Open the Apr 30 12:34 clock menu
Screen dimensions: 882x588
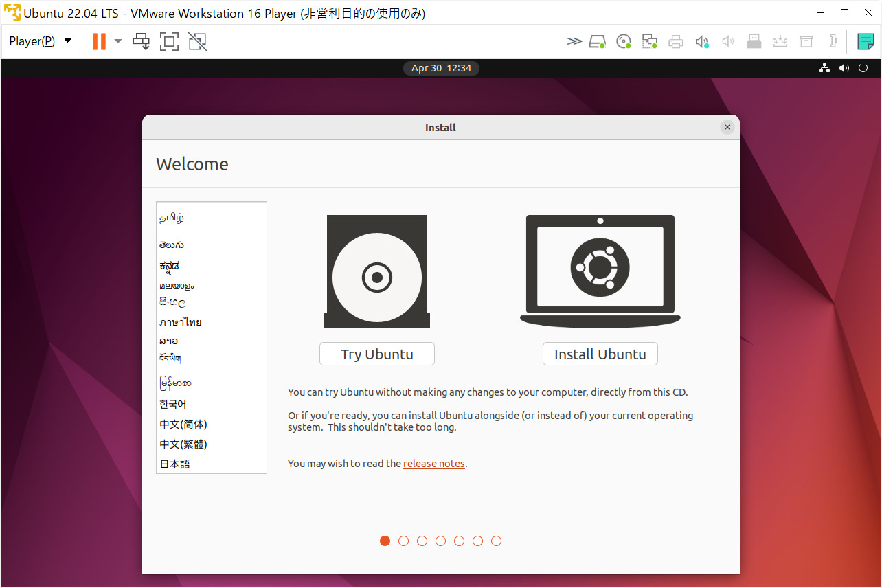(x=441, y=68)
